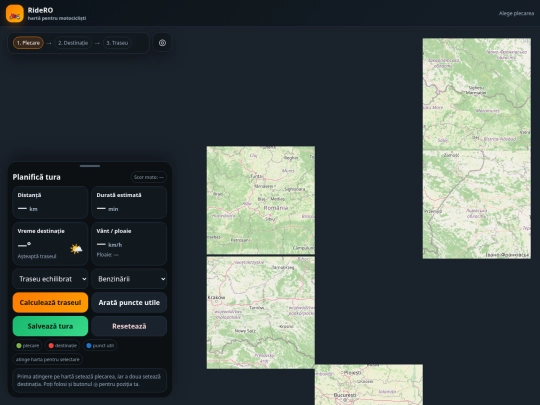Click the red destinație legend chip

(x=63, y=345)
